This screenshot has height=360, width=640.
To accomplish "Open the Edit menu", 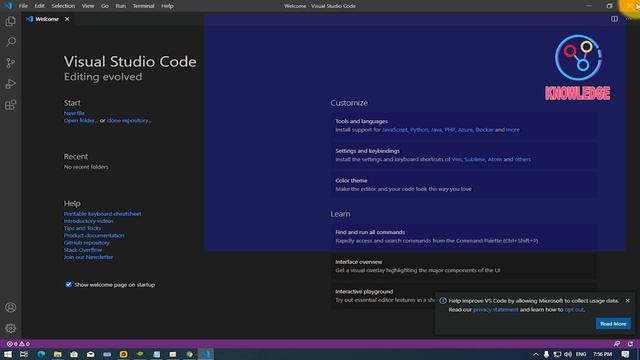I will tap(40, 6).
